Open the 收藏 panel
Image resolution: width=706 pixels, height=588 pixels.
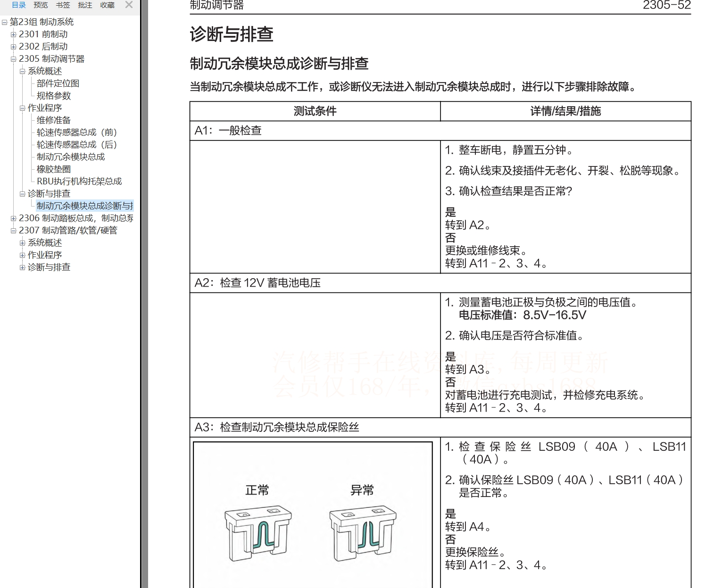tap(107, 5)
